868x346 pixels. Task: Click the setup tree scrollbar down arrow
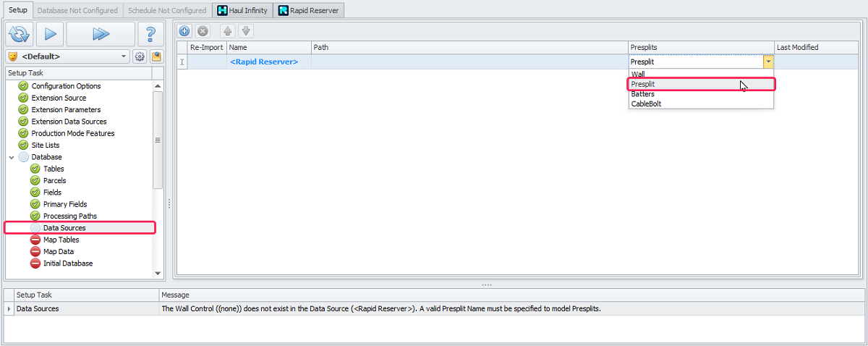[158, 273]
